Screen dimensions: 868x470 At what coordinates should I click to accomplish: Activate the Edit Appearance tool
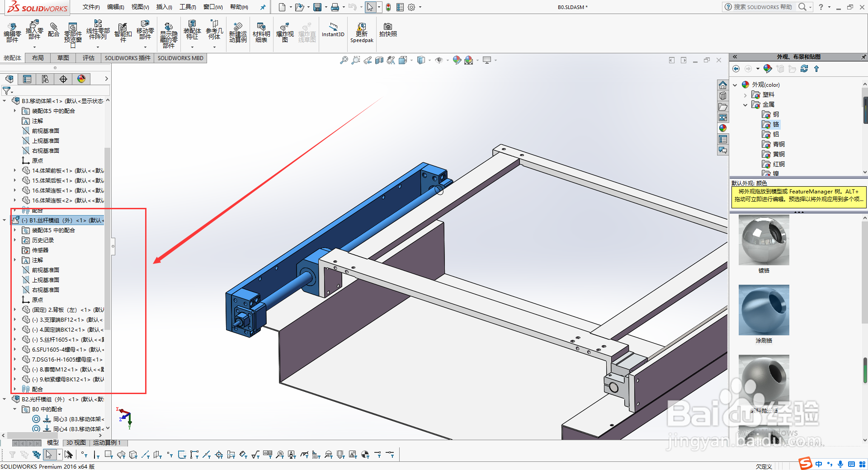[x=457, y=60]
